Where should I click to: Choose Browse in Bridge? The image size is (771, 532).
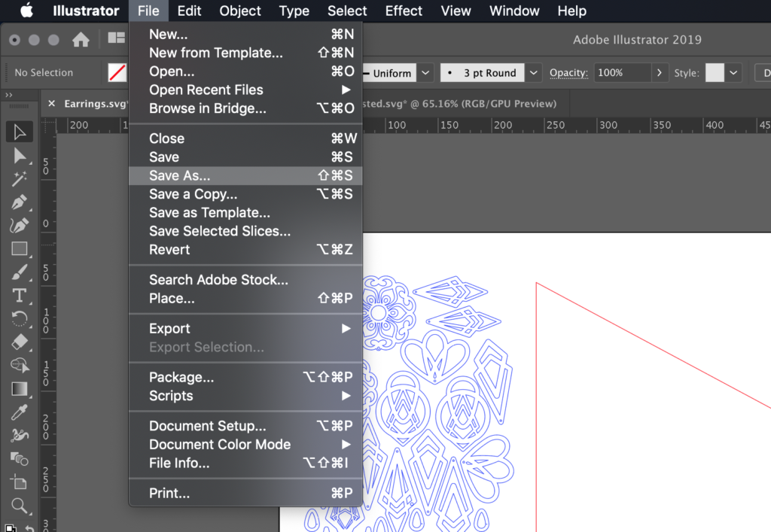coord(245,108)
